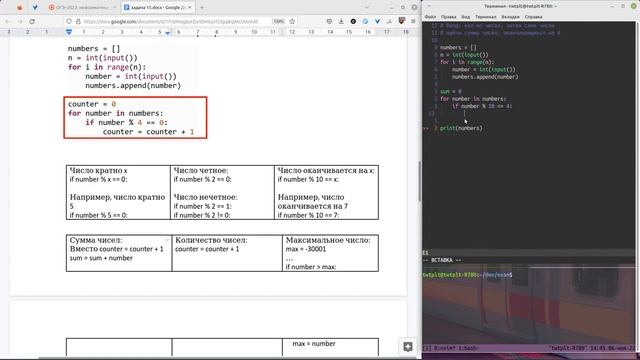Click 'sum = 0' line in terminal editor
640x360 pixels.
point(451,91)
